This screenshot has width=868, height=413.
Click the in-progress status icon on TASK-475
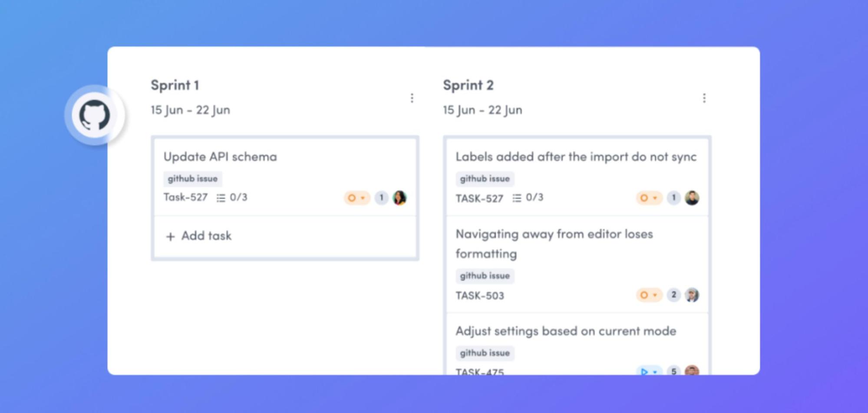644,372
